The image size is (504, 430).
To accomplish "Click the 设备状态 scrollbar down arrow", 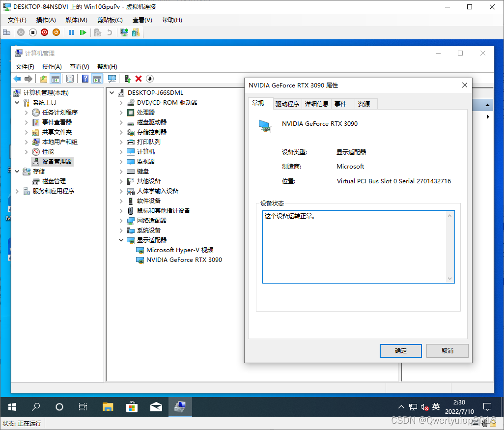I will pos(449,279).
